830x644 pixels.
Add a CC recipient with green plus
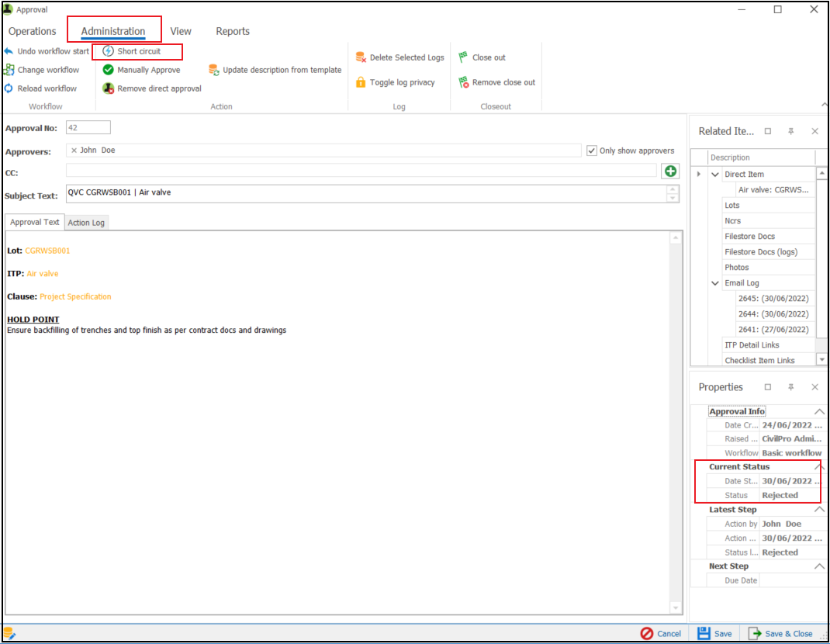671,171
